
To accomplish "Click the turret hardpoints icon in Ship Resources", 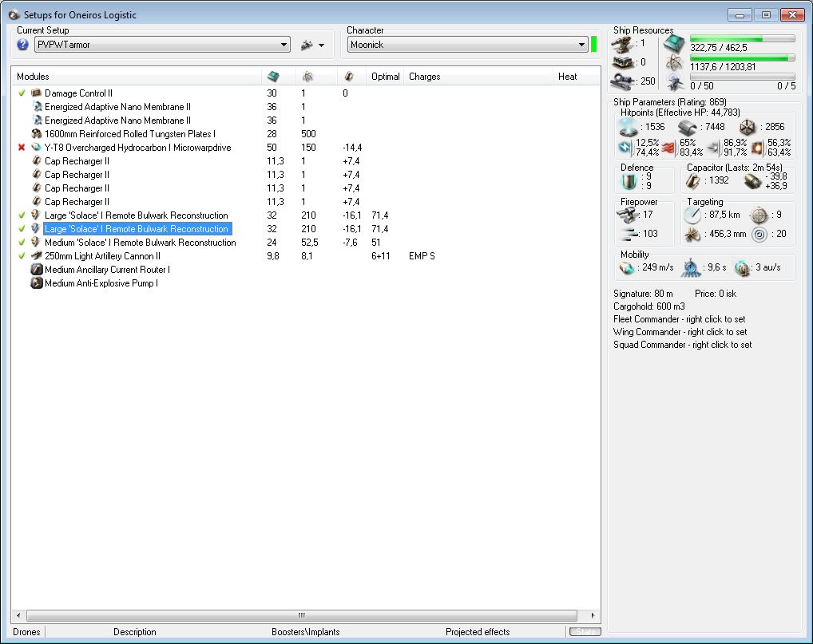I will tap(623, 44).
